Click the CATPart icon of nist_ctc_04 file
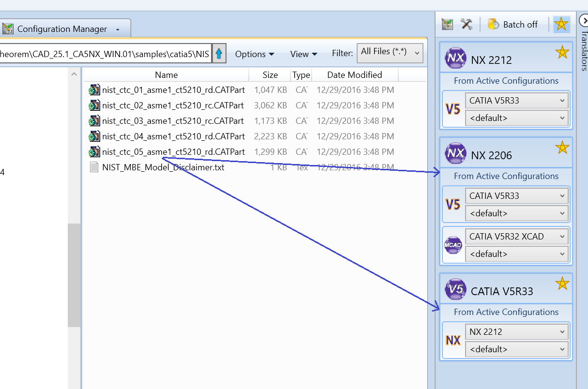Image resolution: width=588 pixels, height=389 pixels. 94,136
